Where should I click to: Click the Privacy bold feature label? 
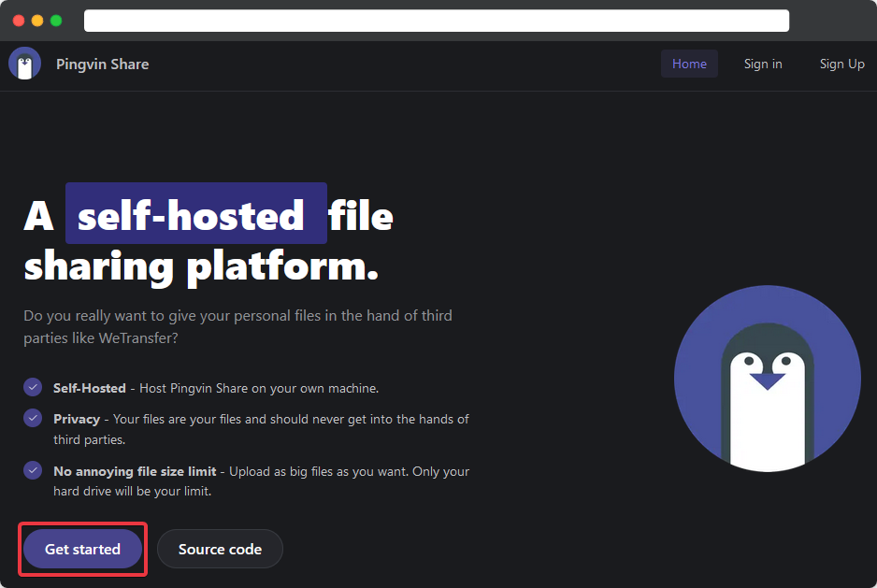(x=76, y=419)
